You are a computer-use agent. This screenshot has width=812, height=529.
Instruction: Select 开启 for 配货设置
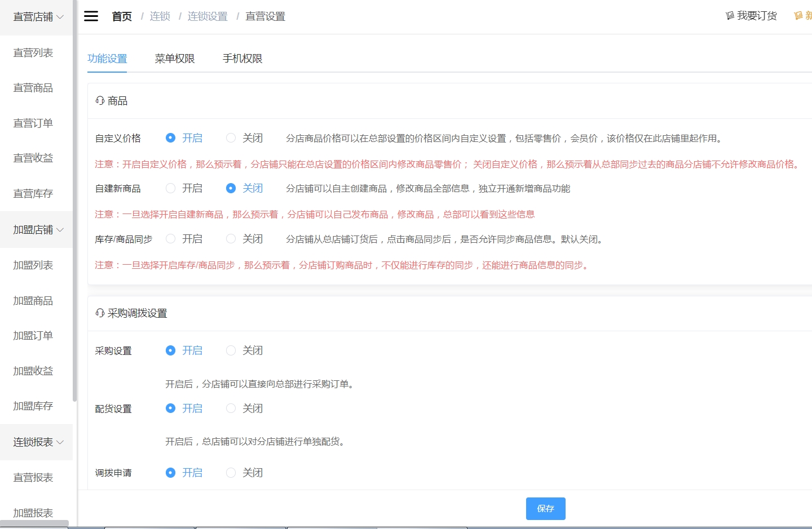click(184, 408)
